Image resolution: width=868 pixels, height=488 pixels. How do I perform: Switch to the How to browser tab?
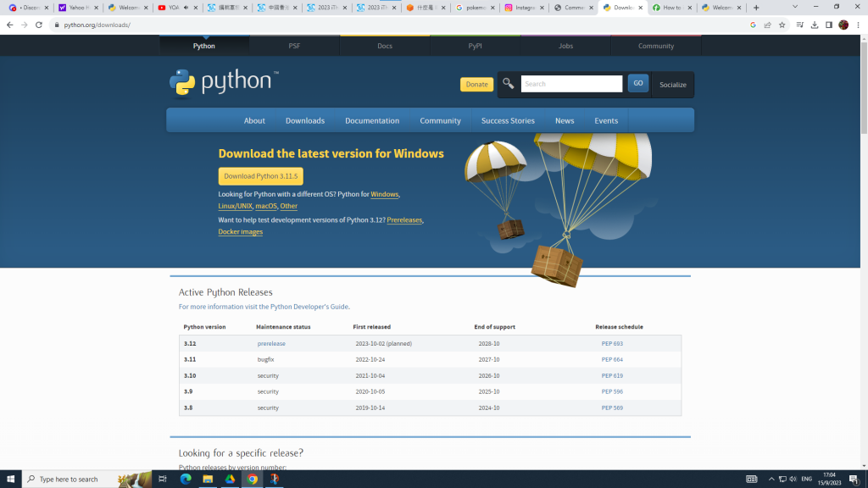click(672, 8)
